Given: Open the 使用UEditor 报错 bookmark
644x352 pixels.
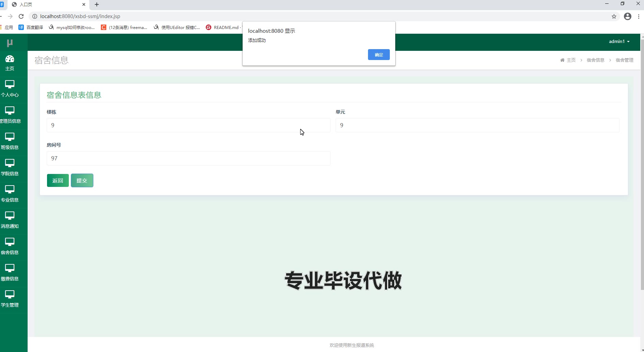Looking at the screenshot, I should tap(177, 27).
